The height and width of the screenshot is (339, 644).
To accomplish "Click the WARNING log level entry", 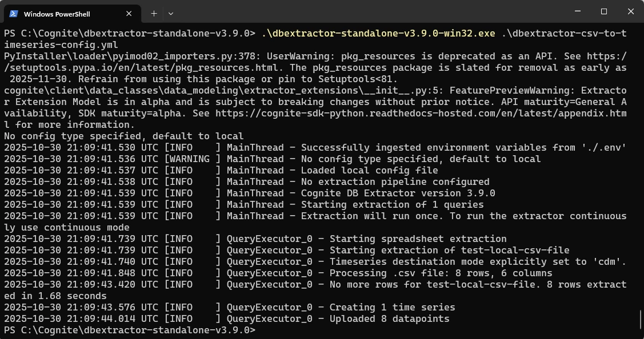I will [192, 159].
